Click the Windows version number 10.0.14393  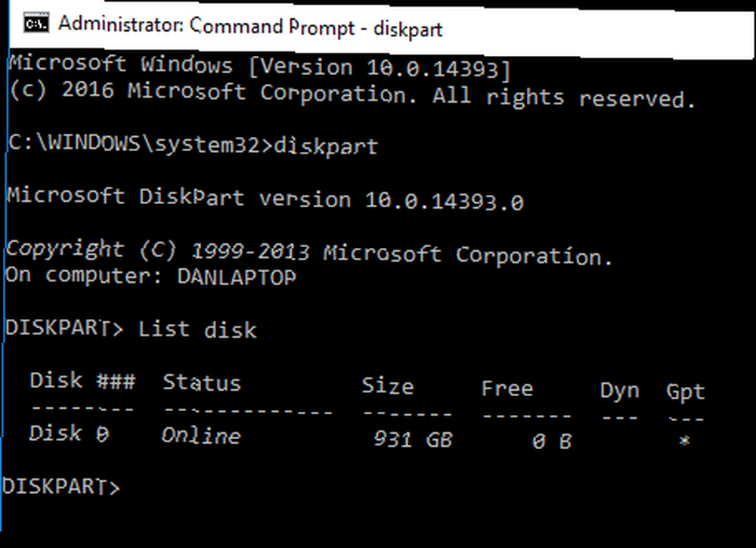tap(432, 69)
